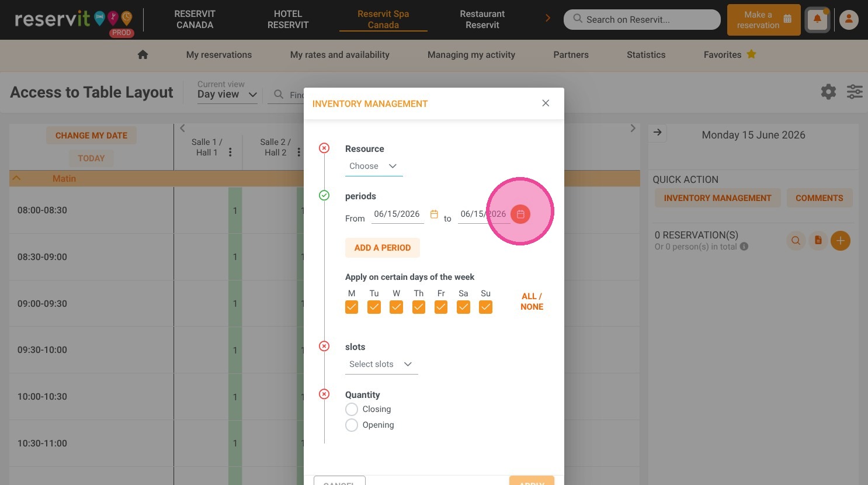Click the table search magnifier icon
868x485 pixels.
coord(279,95)
